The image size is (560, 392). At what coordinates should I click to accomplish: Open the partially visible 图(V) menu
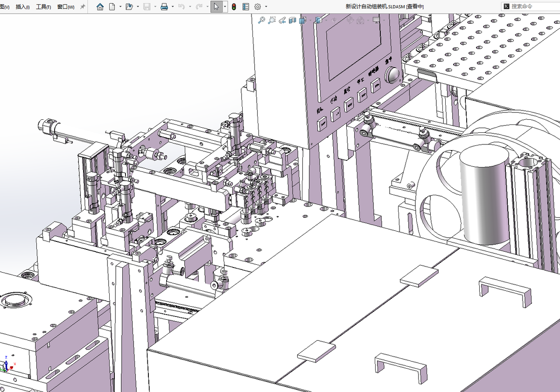tap(5, 7)
